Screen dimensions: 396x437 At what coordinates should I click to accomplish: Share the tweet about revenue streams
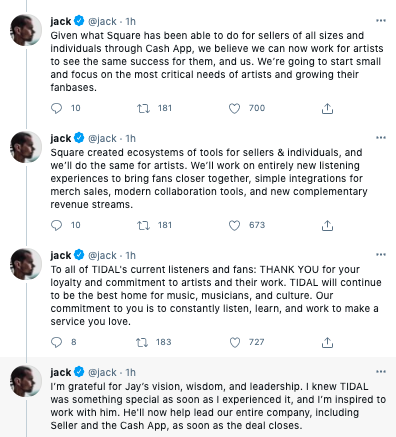(x=327, y=226)
